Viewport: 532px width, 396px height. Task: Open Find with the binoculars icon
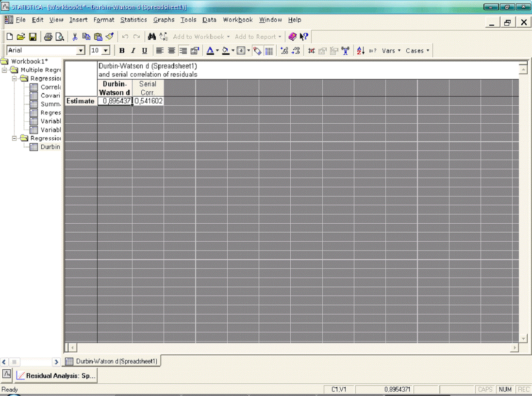pos(151,37)
